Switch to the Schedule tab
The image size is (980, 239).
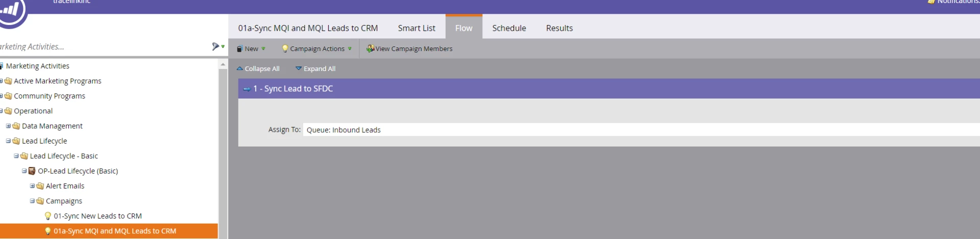(x=509, y=28)
